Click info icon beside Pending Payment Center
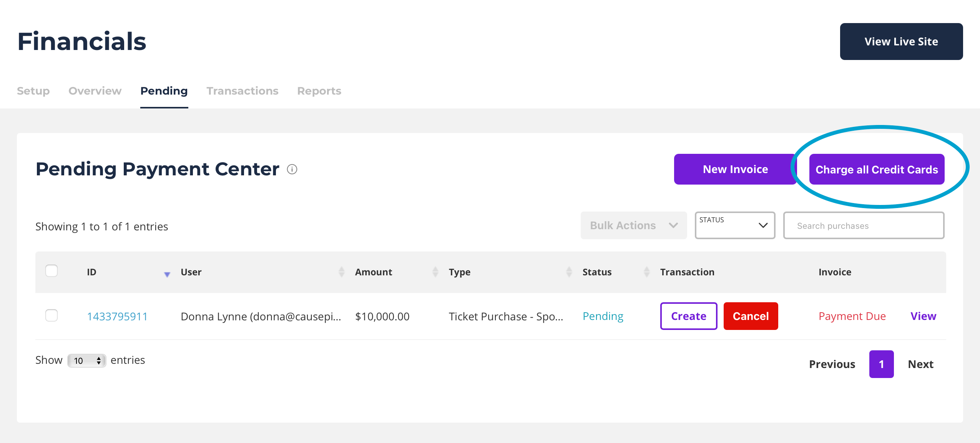 coord(292,169)
